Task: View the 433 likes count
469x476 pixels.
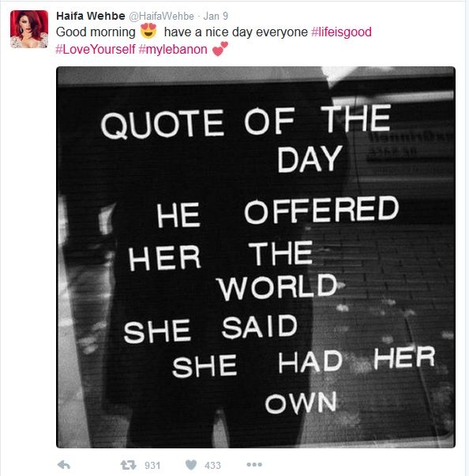Action: click(x=212, y=466)
